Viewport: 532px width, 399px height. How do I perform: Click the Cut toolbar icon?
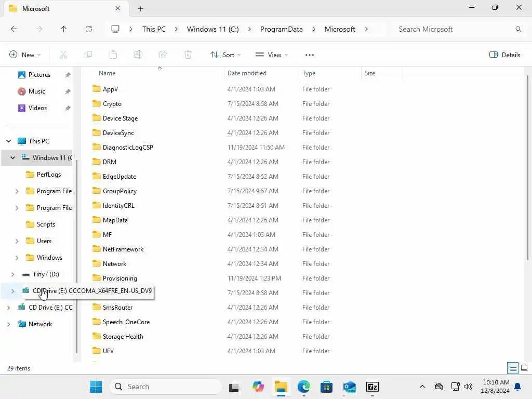tap(63, 55)
